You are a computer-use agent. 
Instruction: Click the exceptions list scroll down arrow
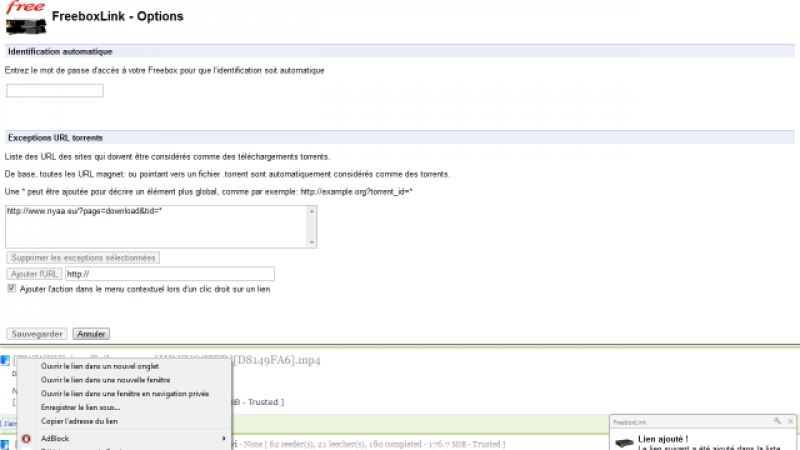[312, 242]
